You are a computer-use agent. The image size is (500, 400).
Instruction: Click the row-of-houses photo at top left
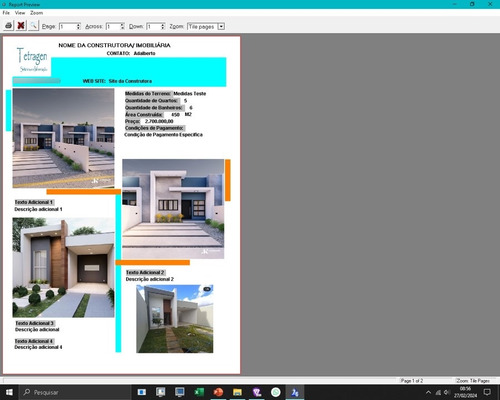pos(63,138)
